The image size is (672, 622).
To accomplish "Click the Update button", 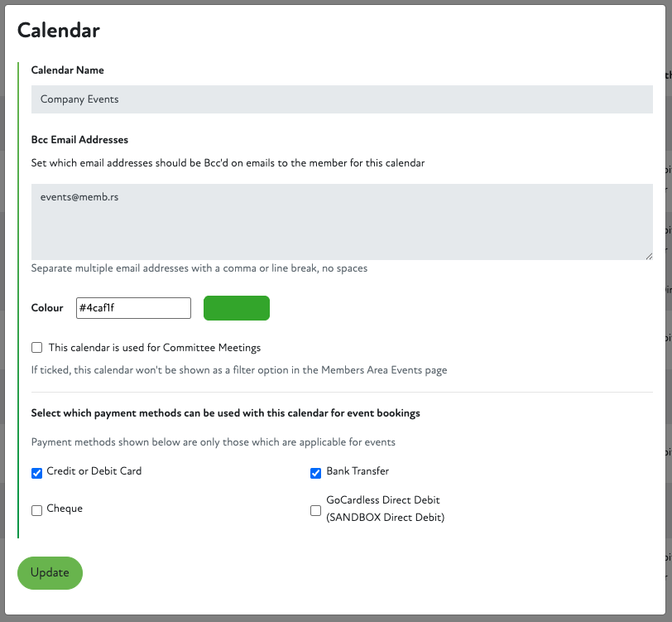I will (x=50, y=573).
